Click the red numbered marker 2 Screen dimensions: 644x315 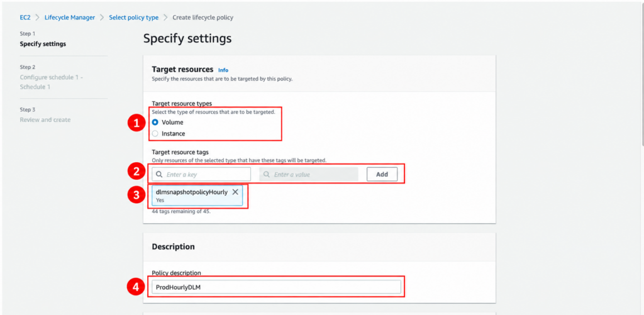point(136,172)
